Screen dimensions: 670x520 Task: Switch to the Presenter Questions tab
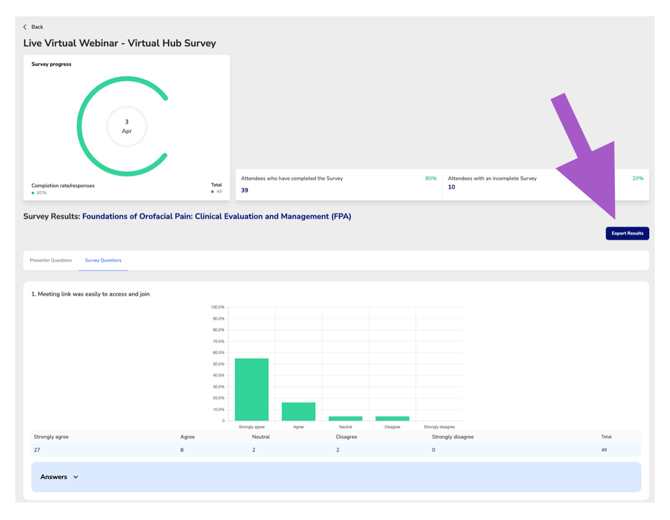[x=51, y=260]
